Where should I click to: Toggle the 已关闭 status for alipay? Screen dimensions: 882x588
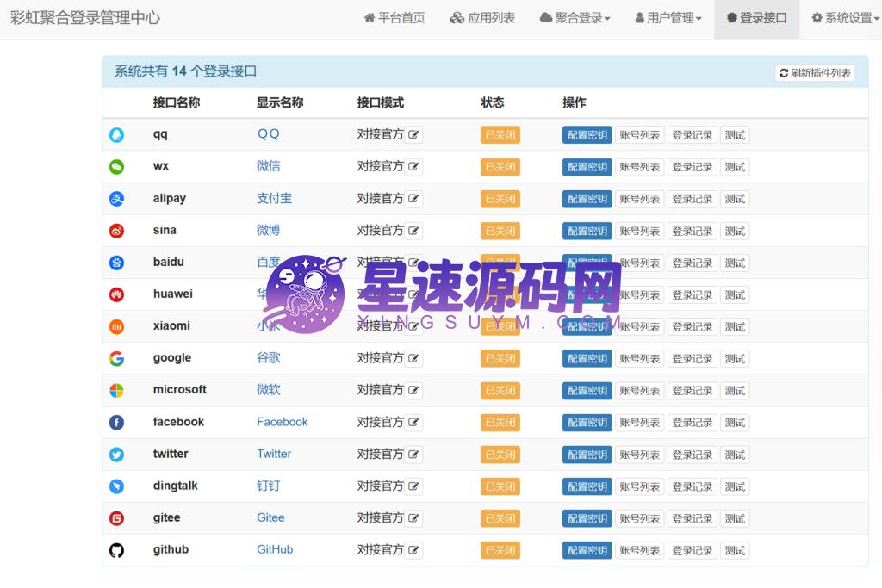pyautogui.click(x=500, y=199)
